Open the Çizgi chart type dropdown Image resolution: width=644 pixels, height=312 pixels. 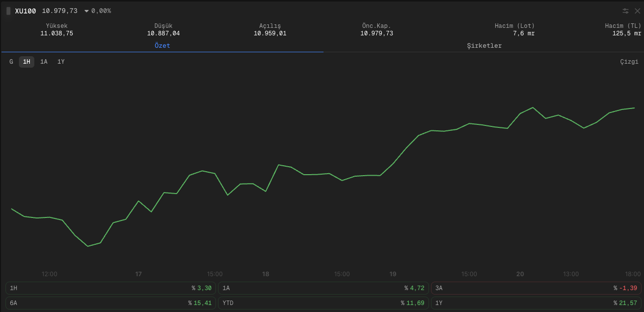click(x=629, y=62)
